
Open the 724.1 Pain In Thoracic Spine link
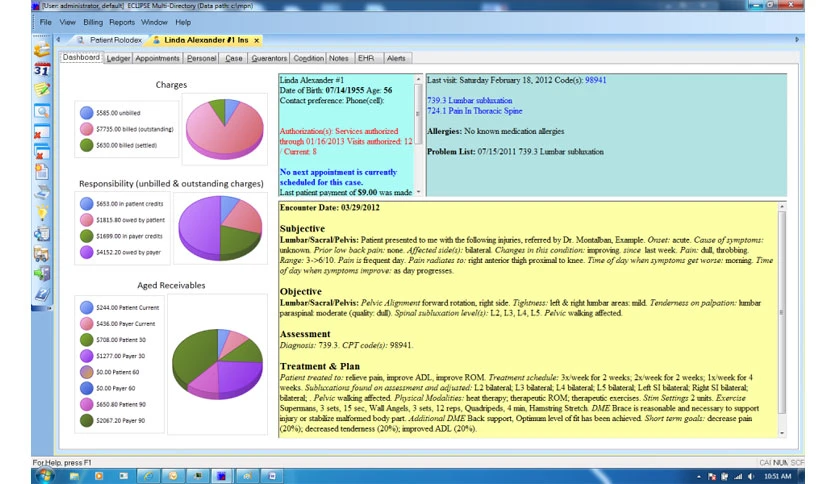point(475,111)
